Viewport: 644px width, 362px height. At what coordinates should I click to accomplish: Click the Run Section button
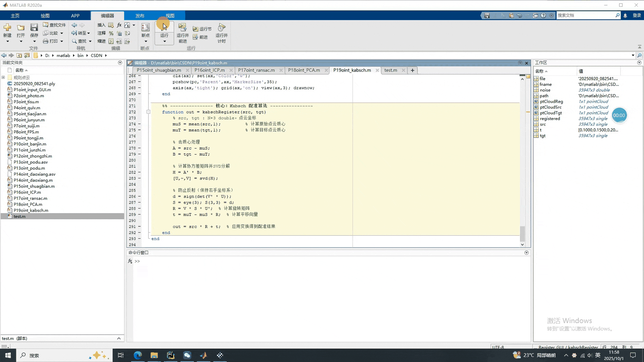pos(202,29)
